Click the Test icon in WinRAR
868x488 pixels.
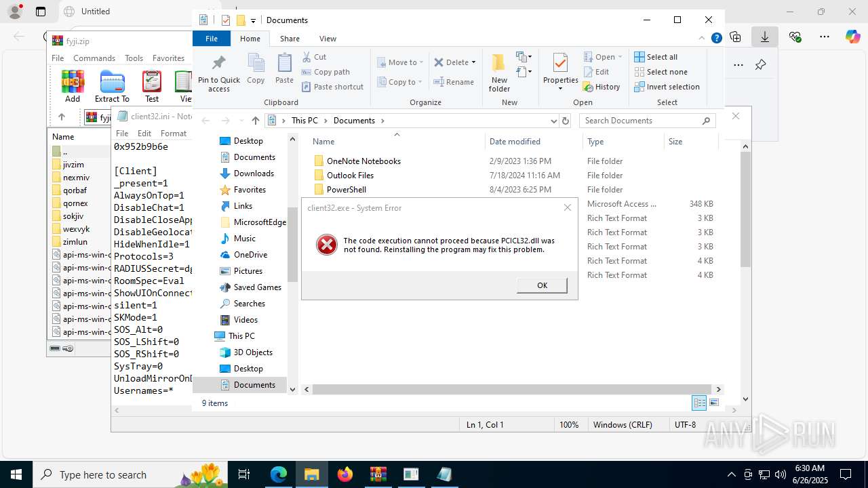[x=152, y=86]
